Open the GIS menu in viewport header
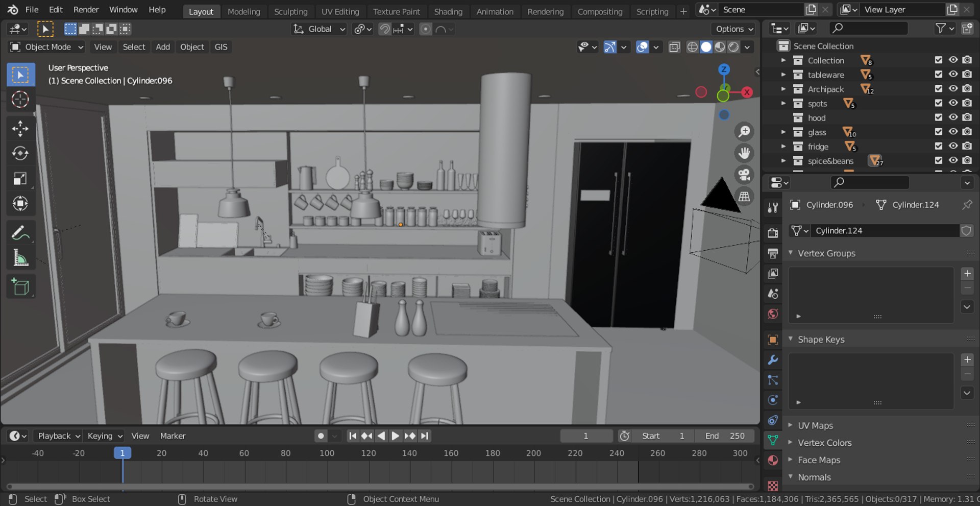 (x=220, y=47)
